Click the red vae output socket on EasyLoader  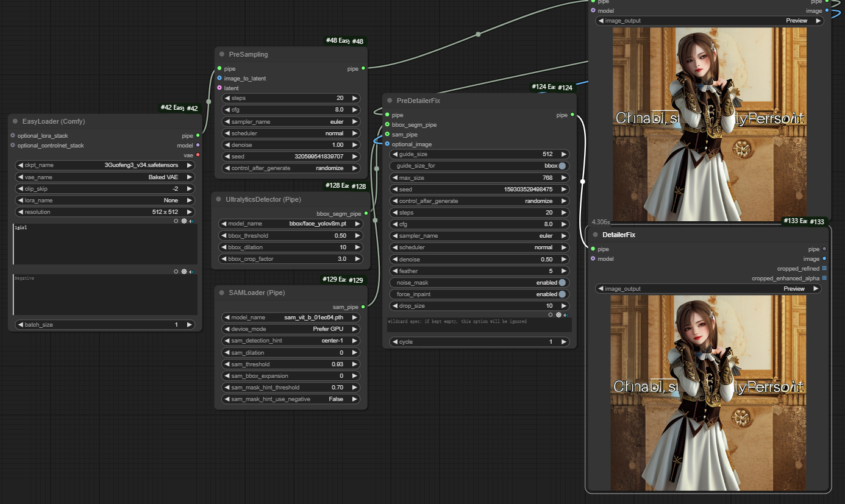pyautogui.click(x=198, y=155)
